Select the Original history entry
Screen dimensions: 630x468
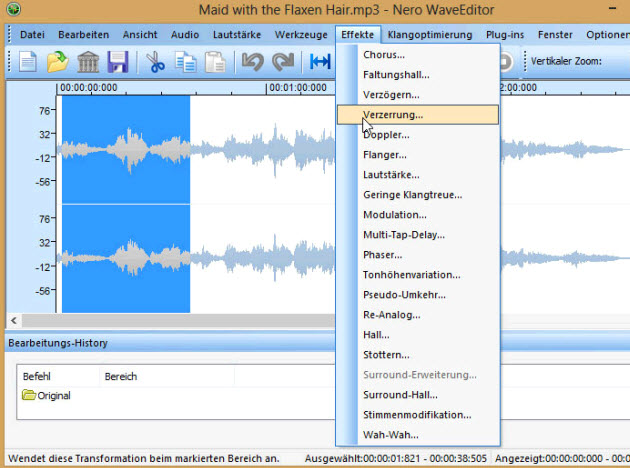[x=46, y=396]
